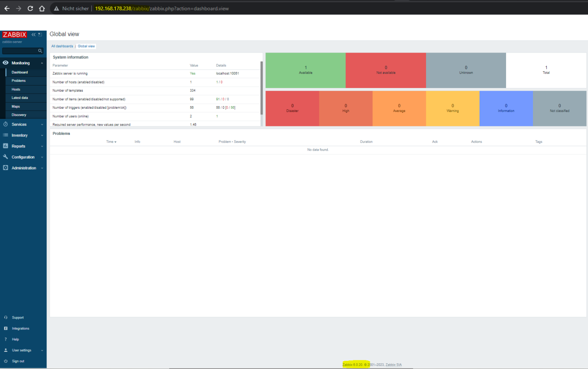Click the Zabbix logo
This screenshot has width=588, height=369.
[15, 35]
